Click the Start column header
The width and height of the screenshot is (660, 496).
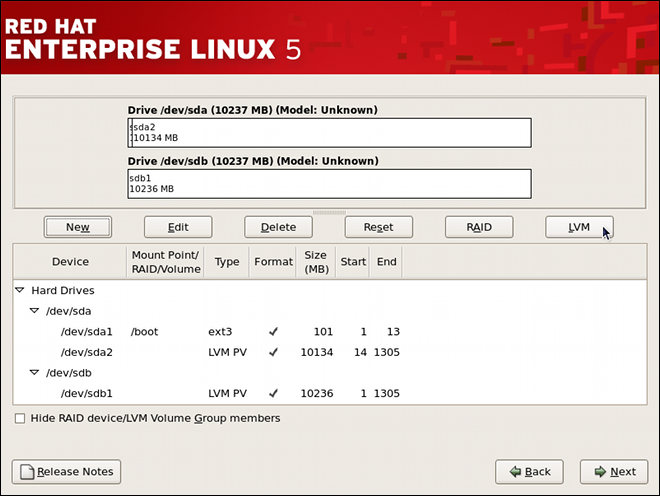click(x=353, y=262)
